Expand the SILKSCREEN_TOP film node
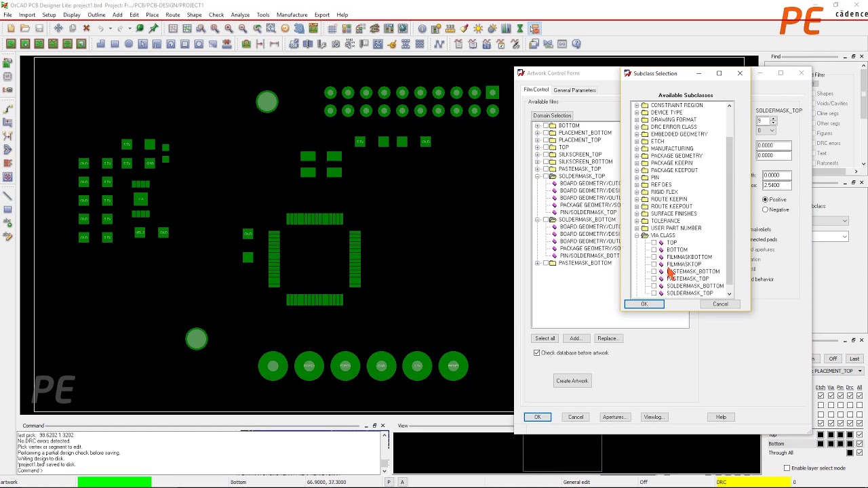Viewport: 868px width, 488px height. point(537,155)
